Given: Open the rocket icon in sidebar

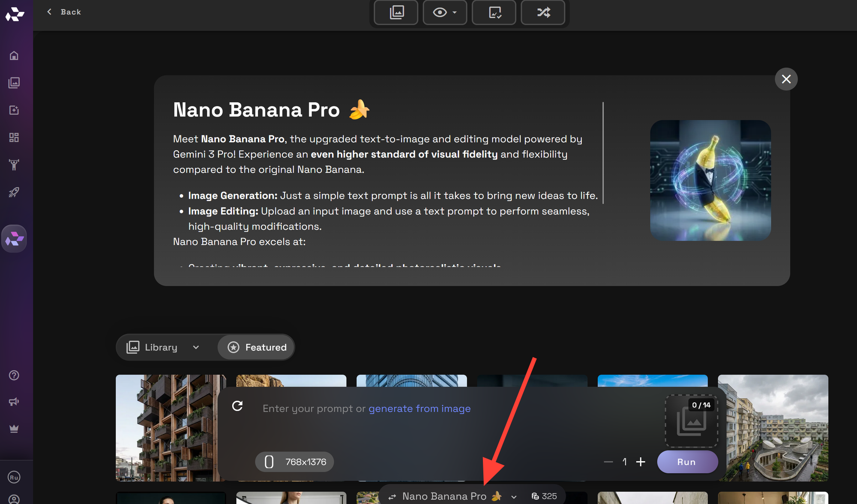Looking at the screenshot, I should [14, 192].
